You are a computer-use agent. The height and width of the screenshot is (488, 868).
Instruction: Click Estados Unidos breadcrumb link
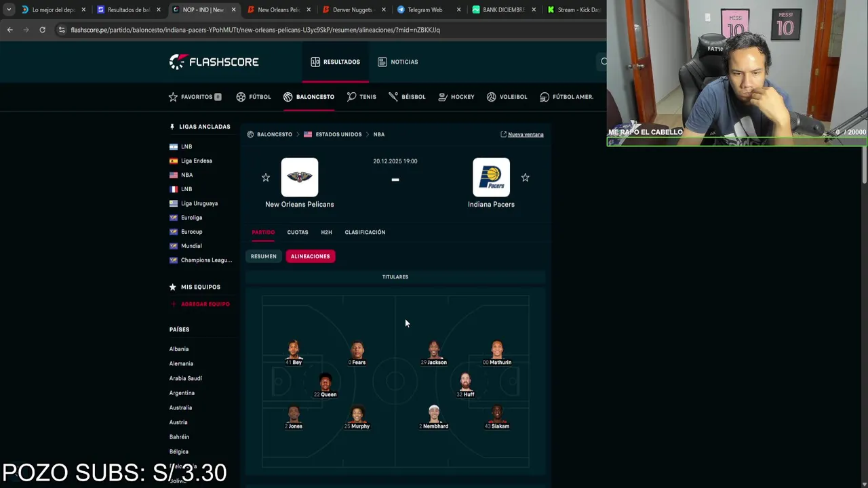332,134
